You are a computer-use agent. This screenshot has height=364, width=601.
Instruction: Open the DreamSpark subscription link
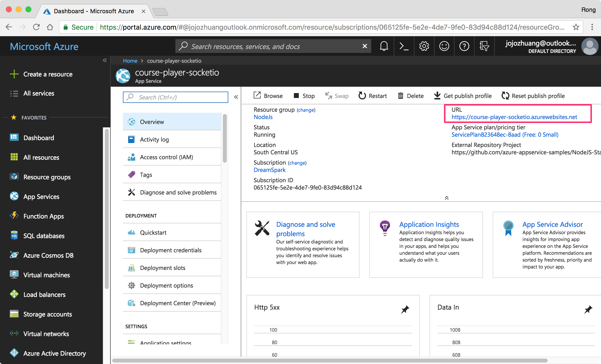(270, 170)
